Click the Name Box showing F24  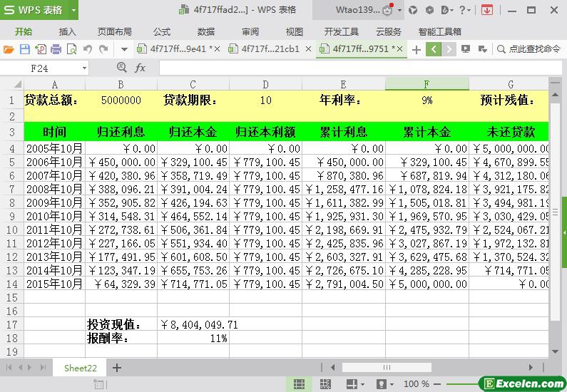tap(40, 68)
